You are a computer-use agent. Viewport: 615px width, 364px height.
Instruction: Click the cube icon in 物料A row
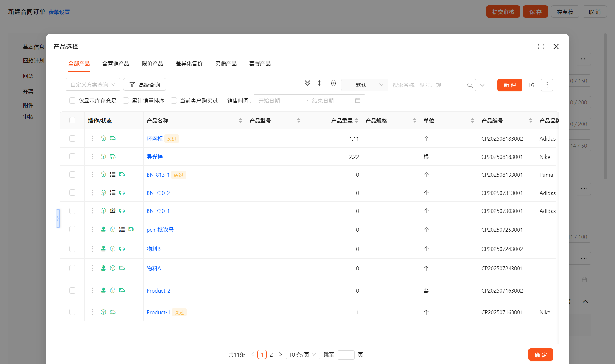pos(113,268)
